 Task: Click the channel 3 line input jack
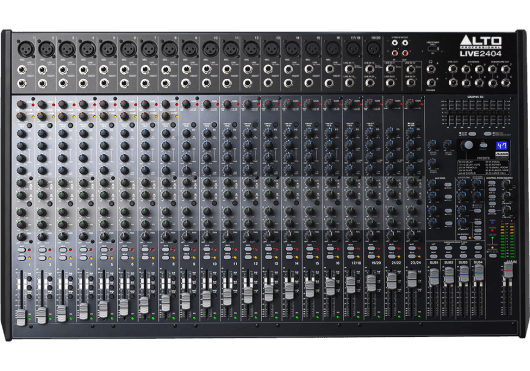point(63,70)
